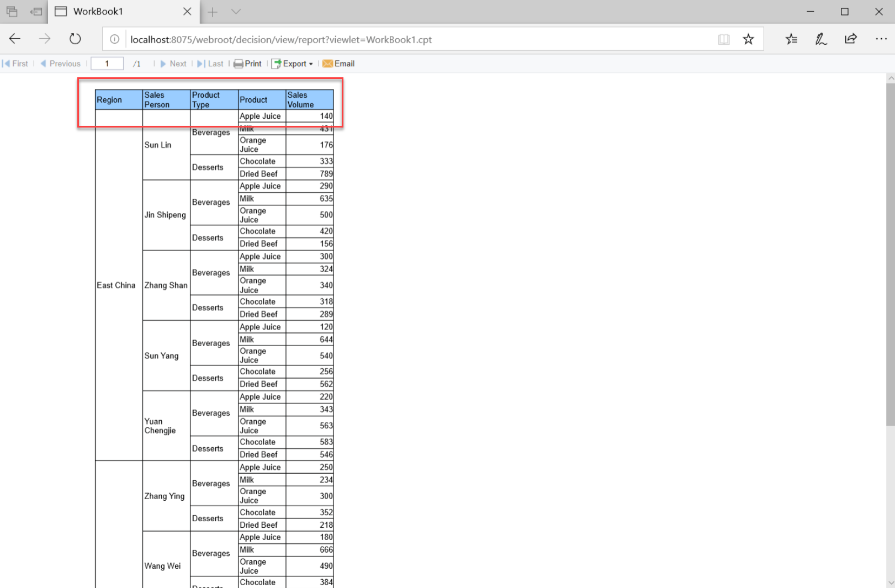Open the reading view book icon
This screenshot has width=895, height=588.
pyautogui.click(x=724, y=39)
